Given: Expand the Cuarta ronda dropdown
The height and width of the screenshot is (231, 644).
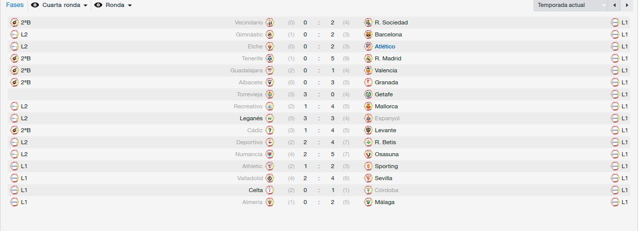Looking at the screenshot, I should click(65, 5).
